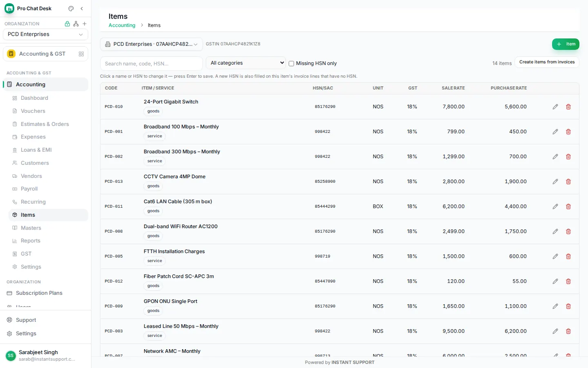This screenshot has width=588, height=368.
Task: Enable the Missing HSN only checkbox
Action: click(291, 63)
